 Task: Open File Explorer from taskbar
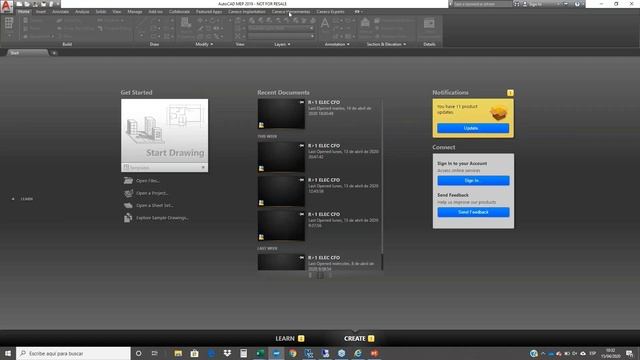[x=178, y=353]
